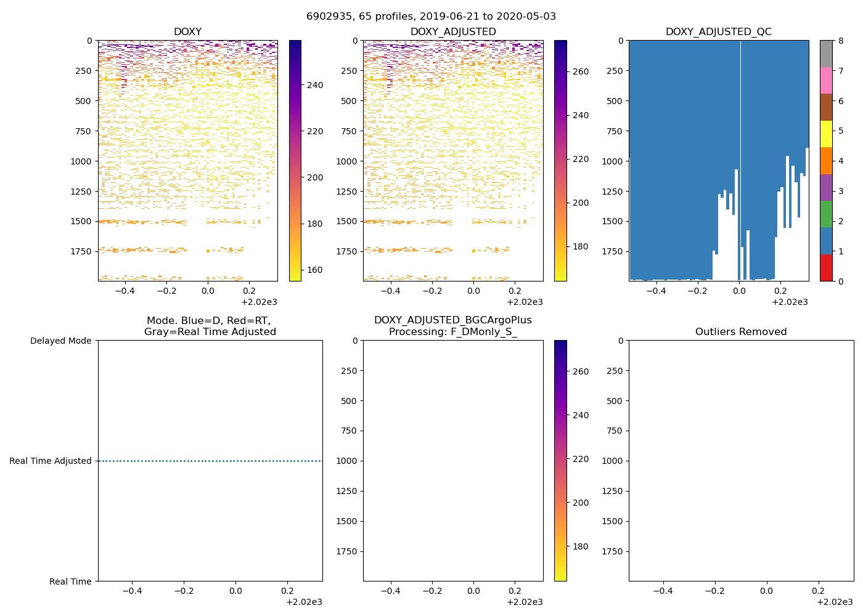The width and height of the screenshot is (863, 616).
Task: Click the "Delayed Mode" y-axis label
Action: 60,341
